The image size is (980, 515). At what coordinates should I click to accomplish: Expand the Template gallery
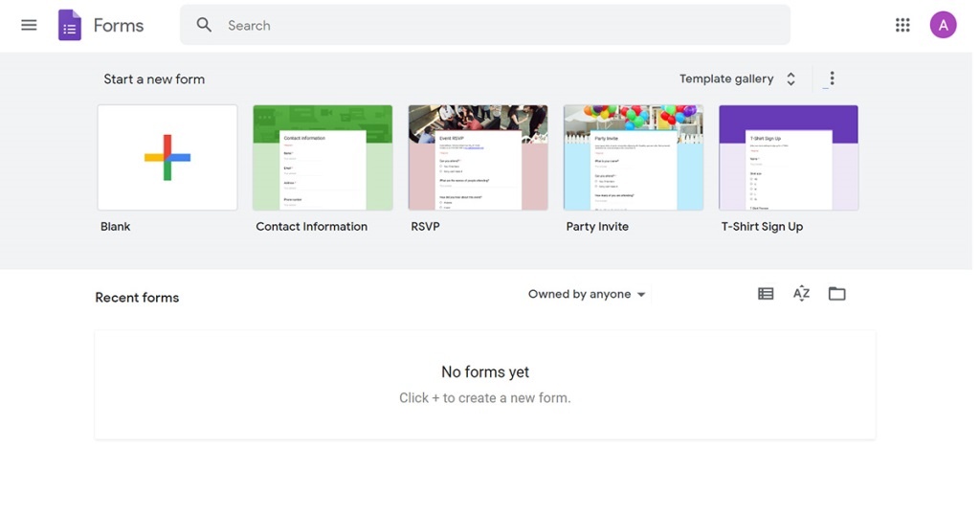725,78
